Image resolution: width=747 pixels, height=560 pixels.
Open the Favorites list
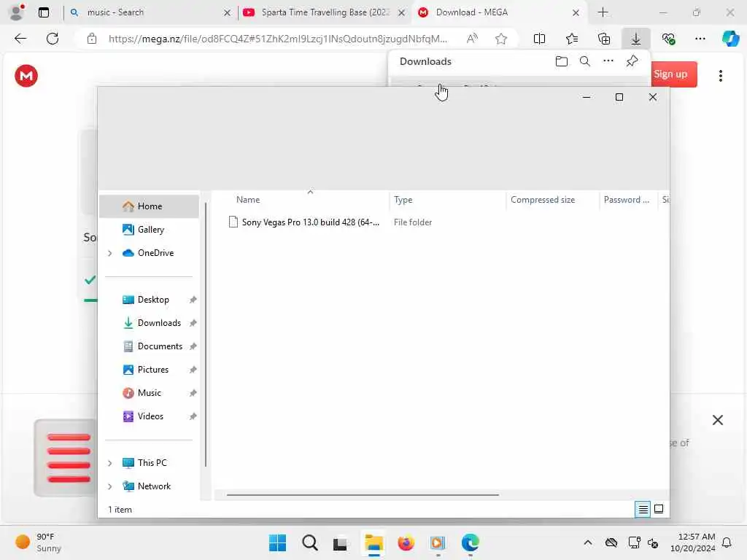pos(572,39)
